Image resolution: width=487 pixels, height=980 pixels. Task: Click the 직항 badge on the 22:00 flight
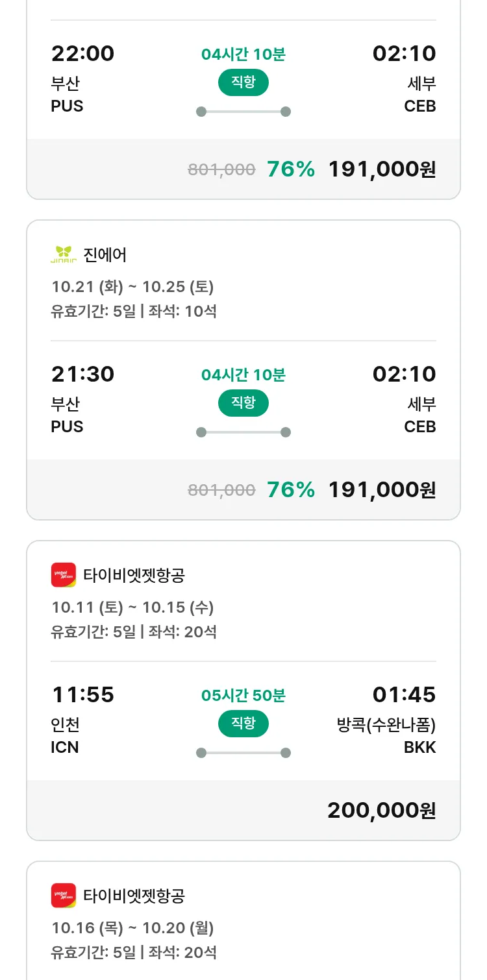243,82
